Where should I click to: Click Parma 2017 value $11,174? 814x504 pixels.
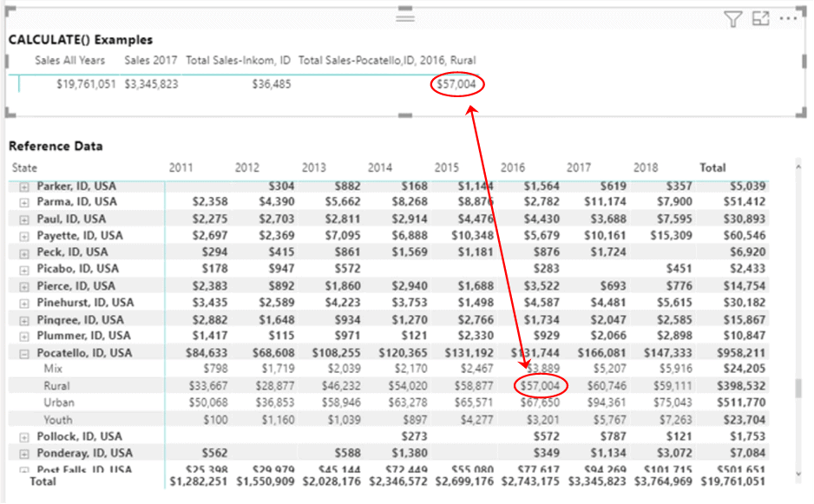[x=605, y=202]
